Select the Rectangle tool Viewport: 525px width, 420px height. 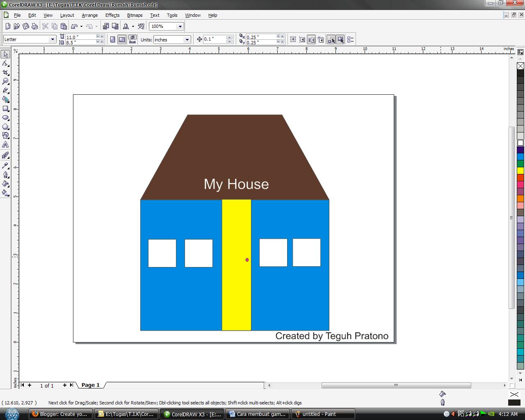coord(5,109)
